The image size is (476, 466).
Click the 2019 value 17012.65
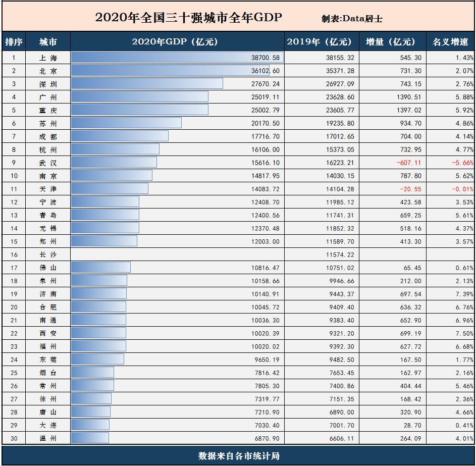point(340,136)
